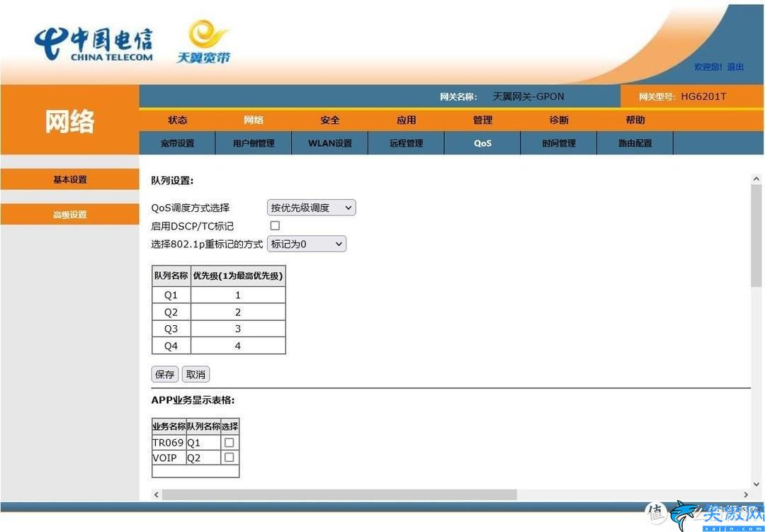Click the 优先级(1为最高优先级) column header
765x532 pixels.
point(238,276)
